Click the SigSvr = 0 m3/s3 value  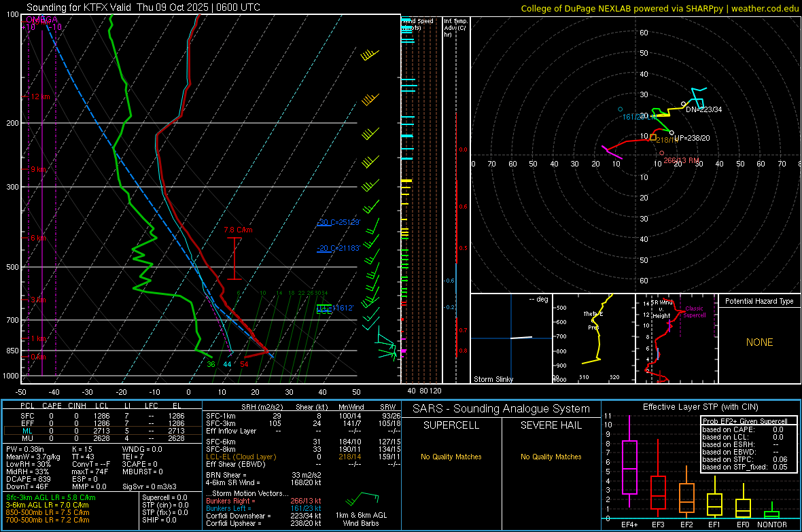(x=150, y=486)
